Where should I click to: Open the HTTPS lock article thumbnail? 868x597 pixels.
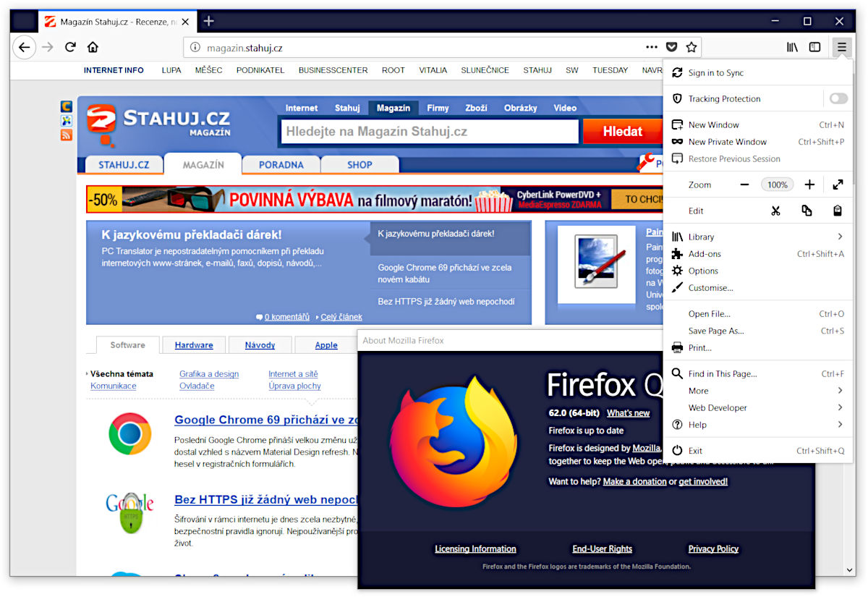(130, 513)
